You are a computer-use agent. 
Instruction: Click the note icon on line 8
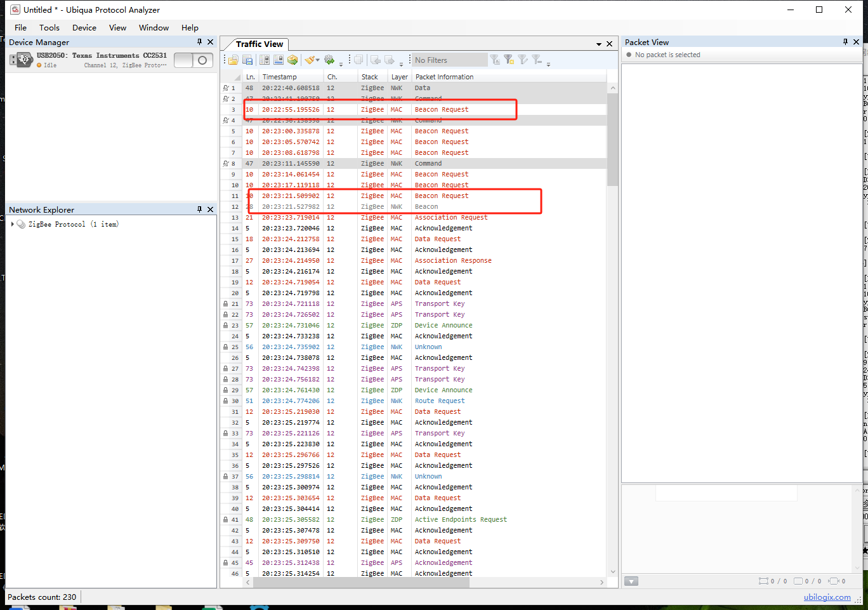pos(225,164)
